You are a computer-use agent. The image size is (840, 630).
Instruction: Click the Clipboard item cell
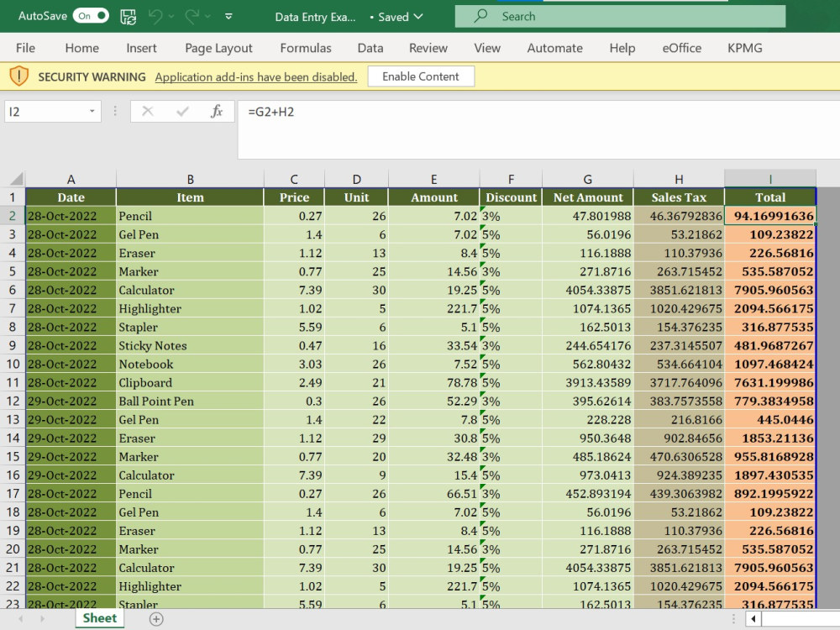(x=190, y=382)
